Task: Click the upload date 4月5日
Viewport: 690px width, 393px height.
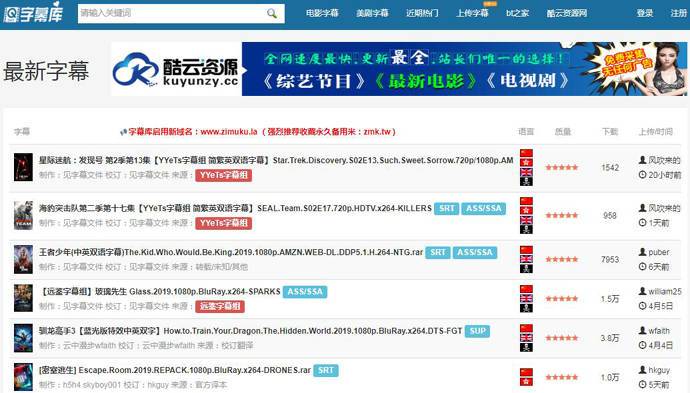Action: (x=661, y=306)
